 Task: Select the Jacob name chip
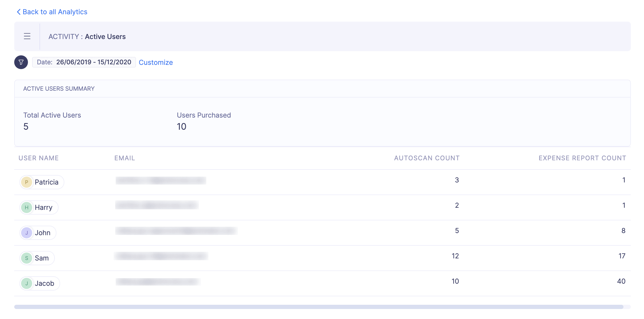[44, 283]
